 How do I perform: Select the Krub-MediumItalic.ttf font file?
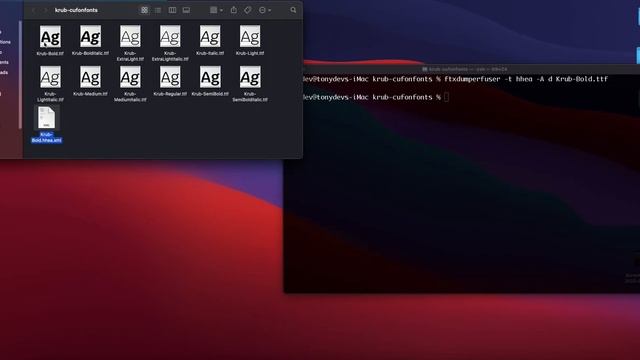[130, 77]
